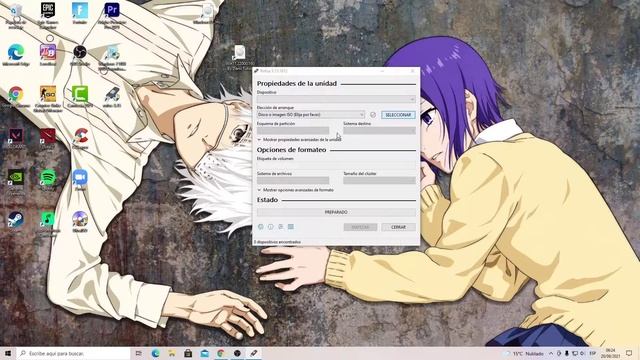
Task: Click the Rufus language globe icon
Action: click(260, 227)
